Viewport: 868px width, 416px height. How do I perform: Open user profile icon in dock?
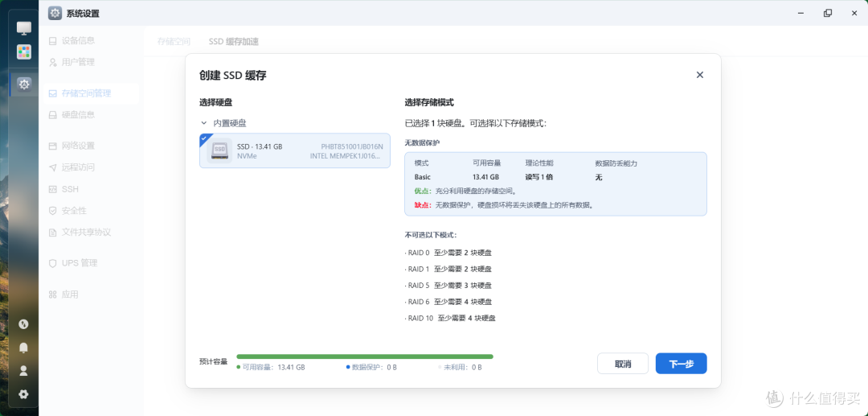click(24, 371)
